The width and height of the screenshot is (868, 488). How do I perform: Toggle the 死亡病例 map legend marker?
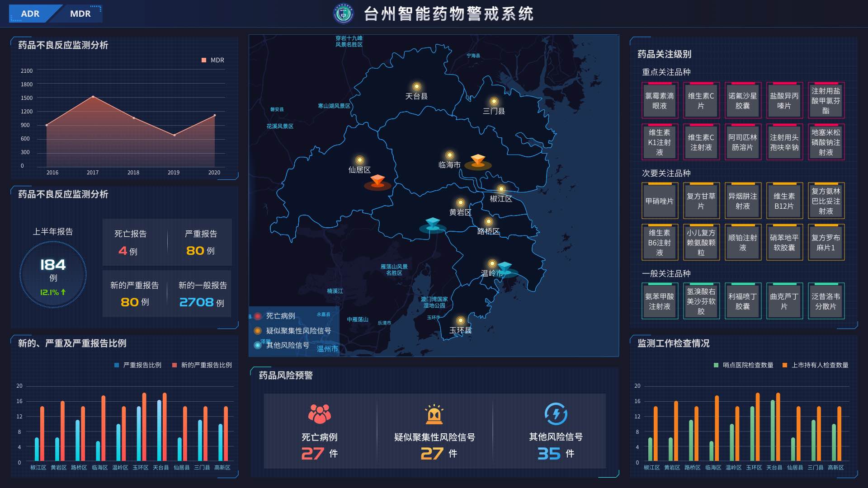258,316
